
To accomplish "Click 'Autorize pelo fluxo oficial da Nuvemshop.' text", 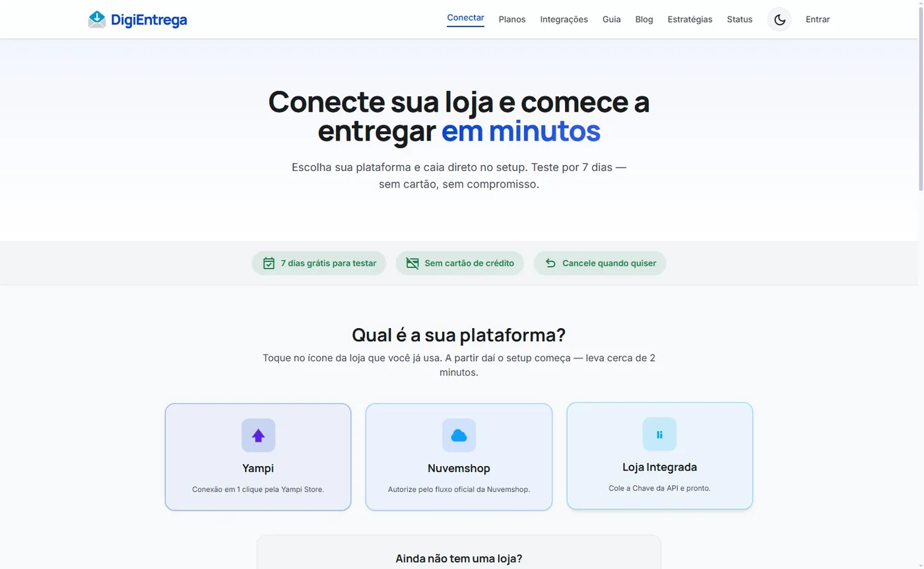I will tap(459, 490).
